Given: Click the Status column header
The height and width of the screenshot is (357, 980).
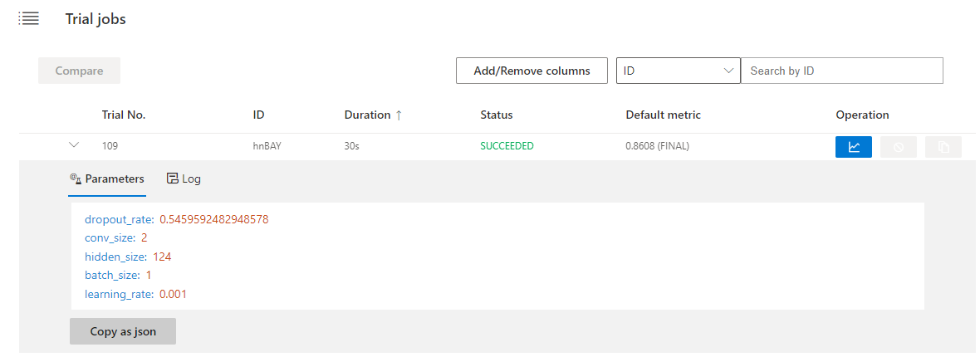Looking at the screenshot, I should (497, 115).
